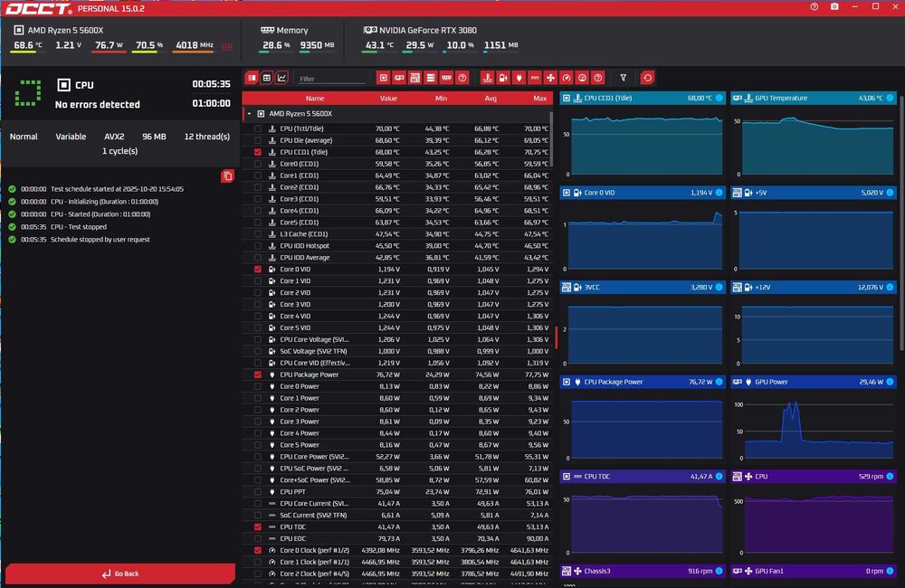Toggle the power plug sensor filter
Viewport: 905px width, 588px height.
point(519,78)
